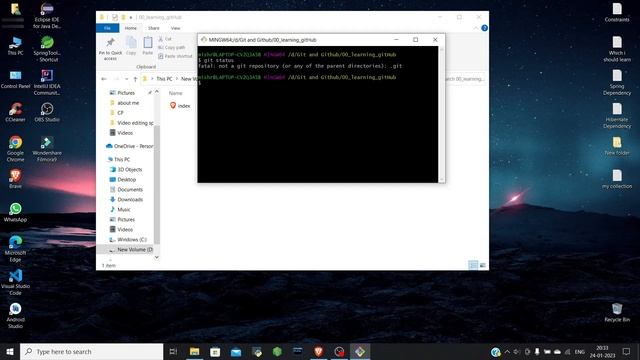Show hidden system tray icons

tap(507, 351)
